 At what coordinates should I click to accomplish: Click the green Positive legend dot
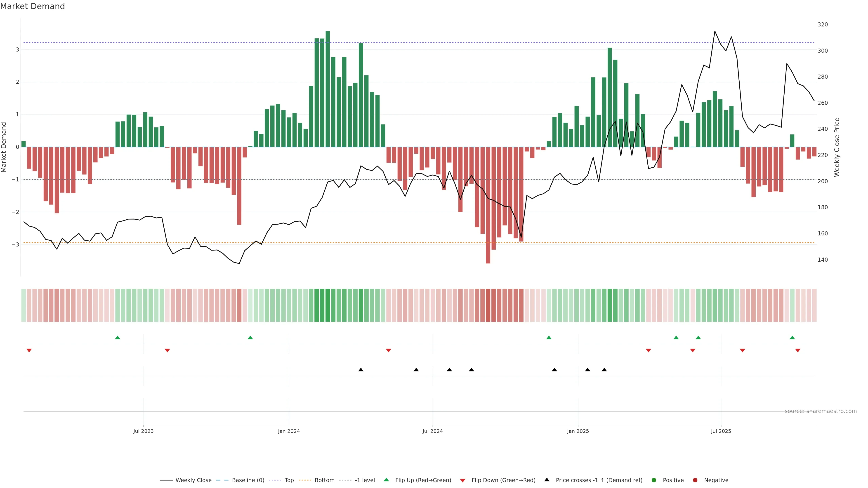click(x=654, y=480)
